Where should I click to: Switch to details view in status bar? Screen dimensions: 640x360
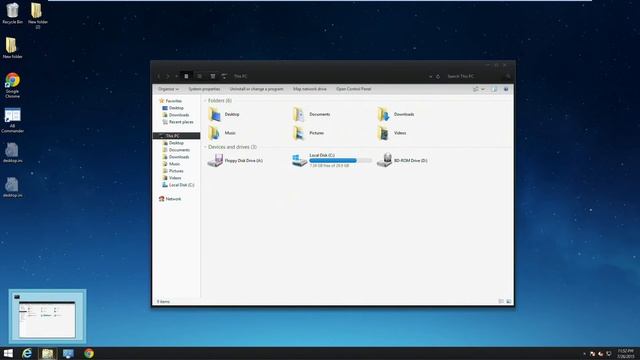tap(501, 301)
